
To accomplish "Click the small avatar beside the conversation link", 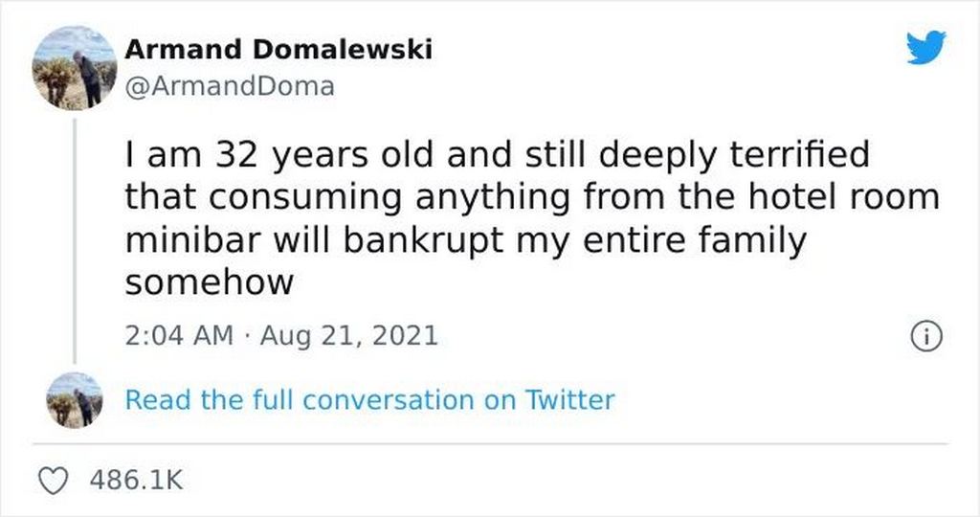I will coord(75,399).
